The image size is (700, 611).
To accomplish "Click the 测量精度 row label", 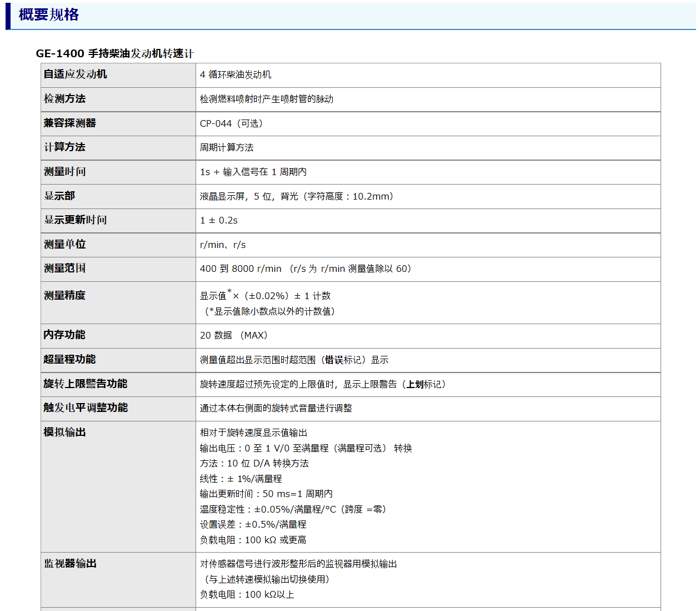I will 65,295.
